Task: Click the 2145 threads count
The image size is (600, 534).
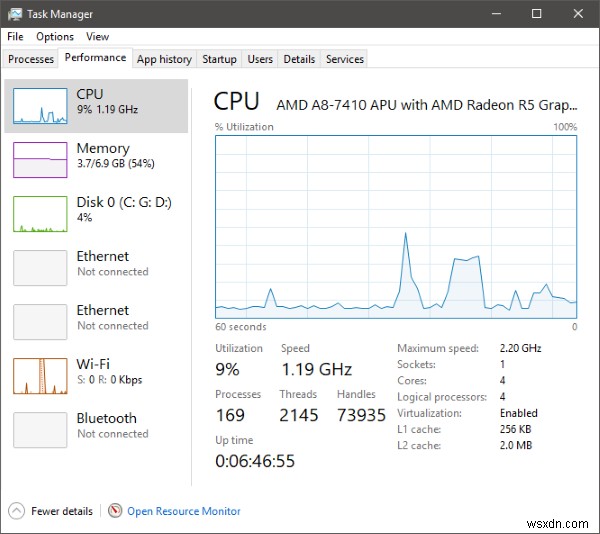Action: point(298,415)
